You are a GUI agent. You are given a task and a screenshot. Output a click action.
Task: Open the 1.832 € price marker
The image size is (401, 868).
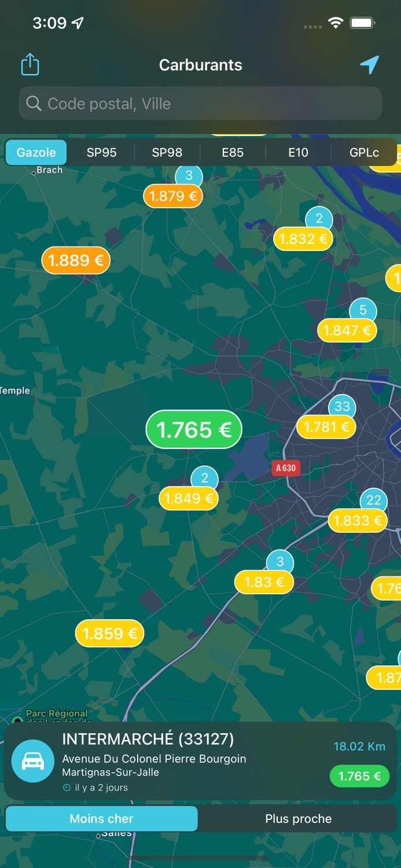303,239
